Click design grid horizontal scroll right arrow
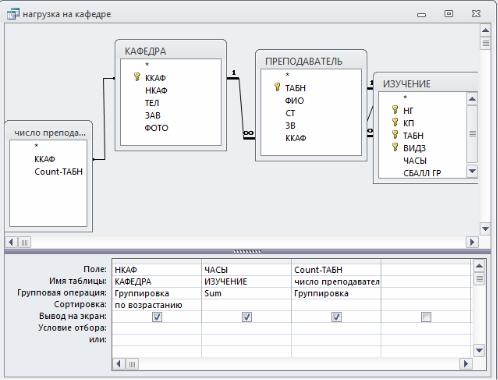498x380 pixels. [466, 363]
